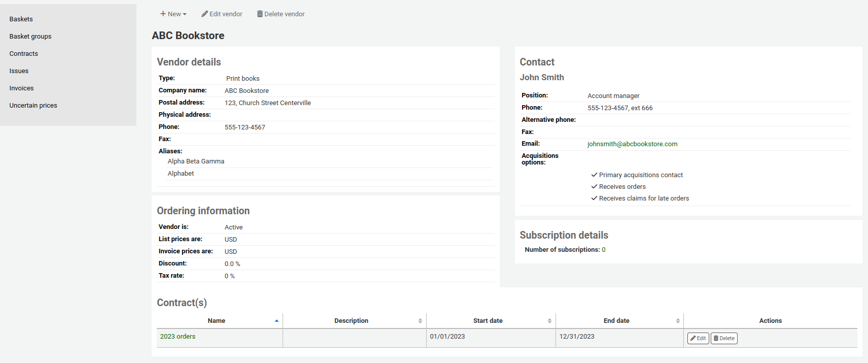Open Uncertain prices page
Screen dimensions: 868x363
pos(33,106)
